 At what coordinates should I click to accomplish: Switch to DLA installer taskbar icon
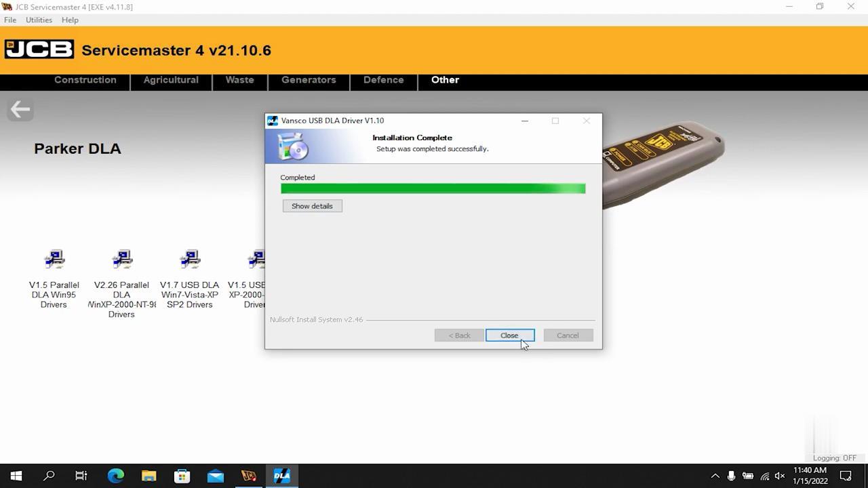coord(282,476)
